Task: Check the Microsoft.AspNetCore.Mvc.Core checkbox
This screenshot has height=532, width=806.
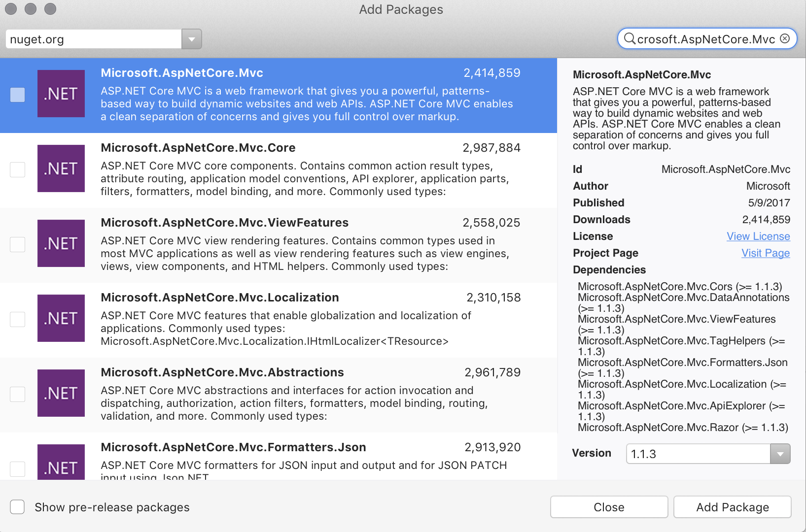Action: point(18,169)
